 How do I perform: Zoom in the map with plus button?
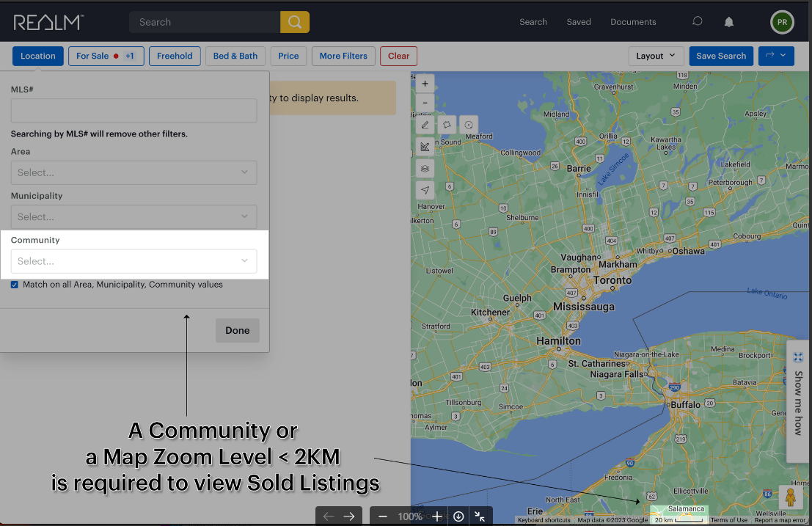[425, 84]
